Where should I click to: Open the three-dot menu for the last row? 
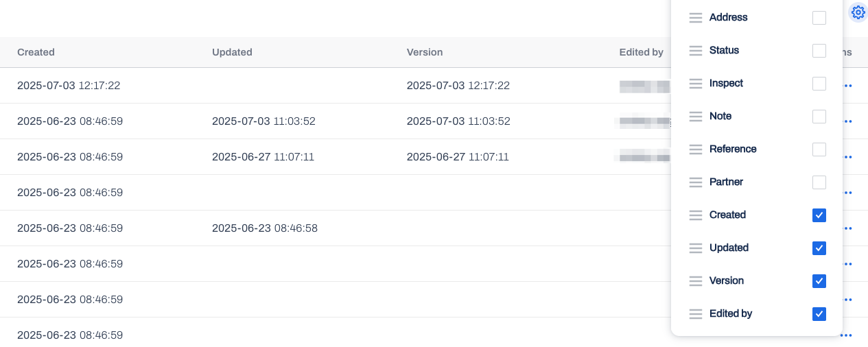tap(846, 335)
